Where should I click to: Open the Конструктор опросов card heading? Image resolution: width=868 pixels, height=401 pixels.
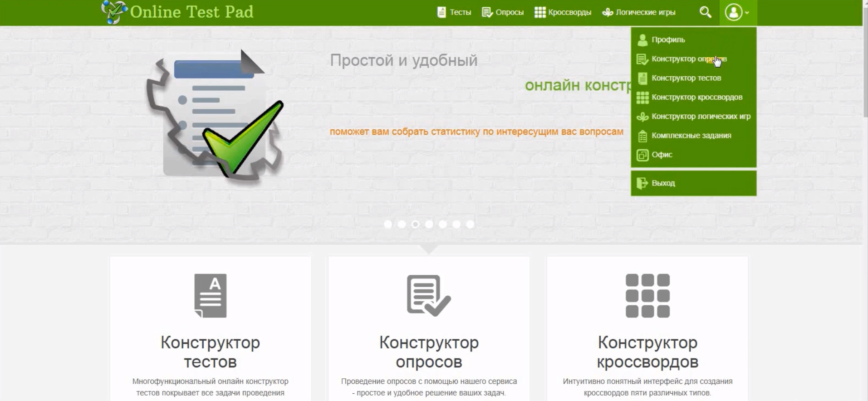coord(429,352)
